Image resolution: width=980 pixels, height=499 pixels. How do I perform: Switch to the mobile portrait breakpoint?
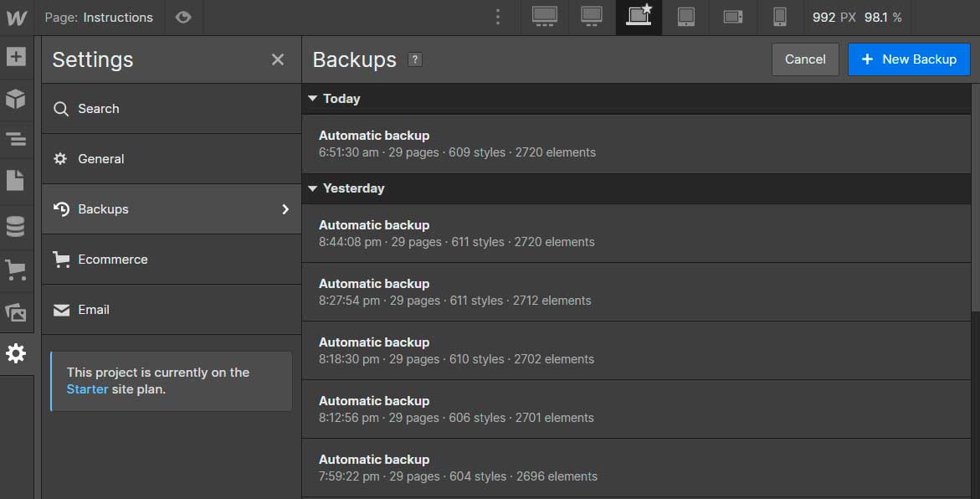(x=779, y=18)
